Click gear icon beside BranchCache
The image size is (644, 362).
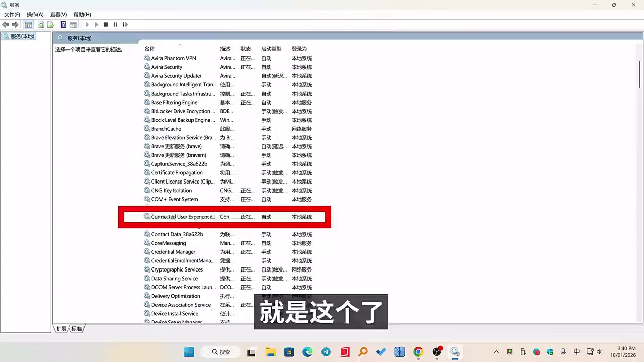pos(147,129)
